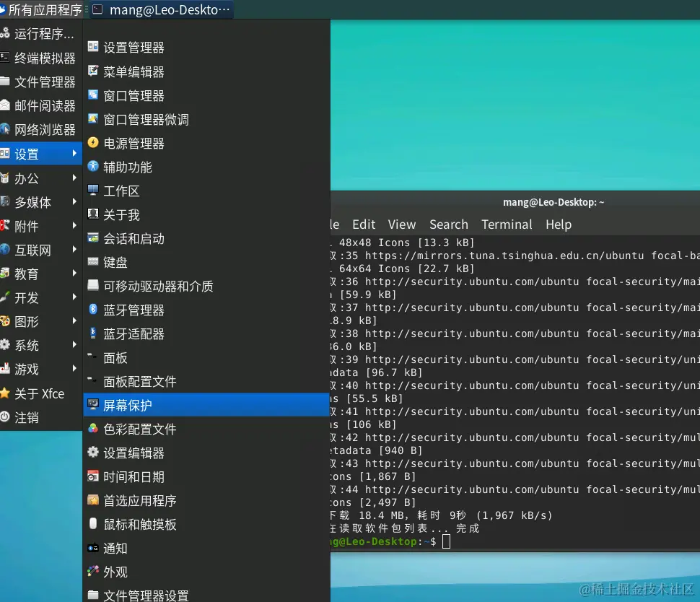Open the Terminal menu in the terminal window
The width and height of the screenshot is (700, 602).
(507, 224)
